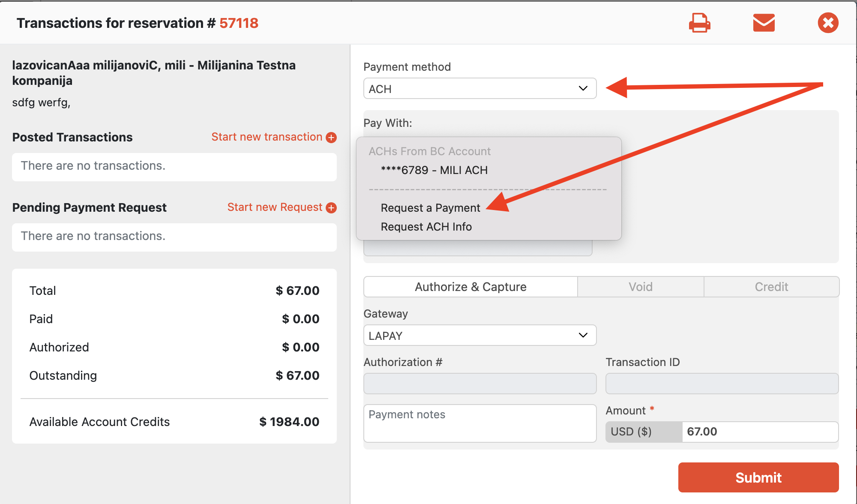Click the email envelope icon
Viewport: 857px width, 504px height.
pyautogui.click(x=764, y=23)
